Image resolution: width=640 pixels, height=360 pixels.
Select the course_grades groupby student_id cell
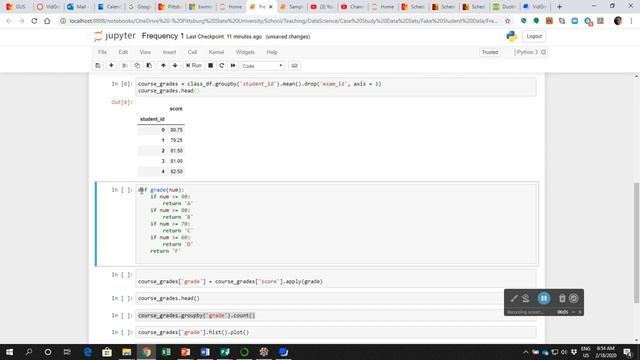point(336,87)
